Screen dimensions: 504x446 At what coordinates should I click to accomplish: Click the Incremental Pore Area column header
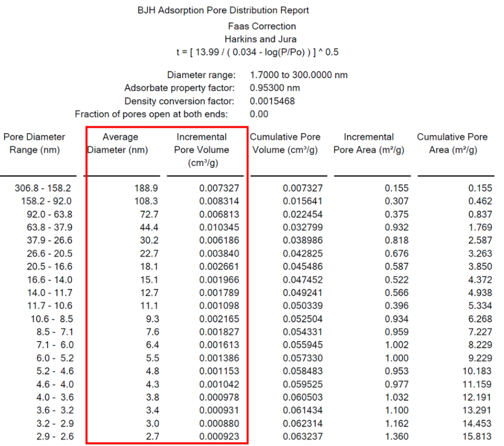[x=369, y=143]
